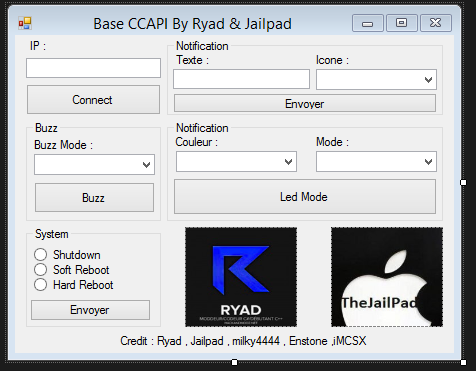Focus the Texte notification input field
Viewport: 476px width, 371px height.
point(241,79)
